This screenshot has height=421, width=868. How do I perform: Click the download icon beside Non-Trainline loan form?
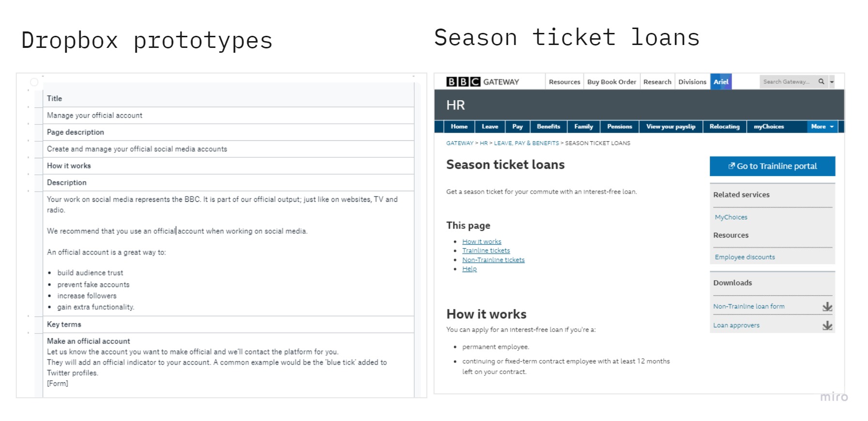[827, 306]
